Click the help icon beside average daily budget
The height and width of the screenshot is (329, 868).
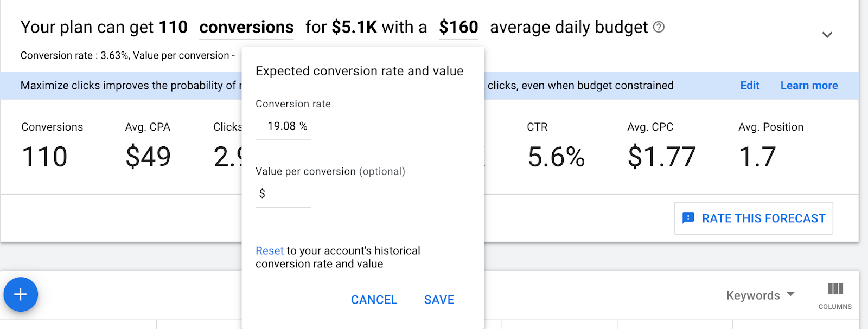point(659,27)
